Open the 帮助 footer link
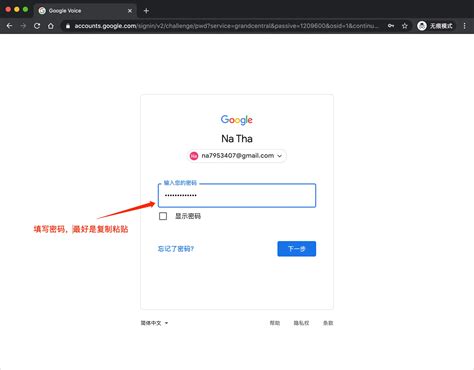The height and width of the screenshot is (370, 474). [x=275, y=323]
